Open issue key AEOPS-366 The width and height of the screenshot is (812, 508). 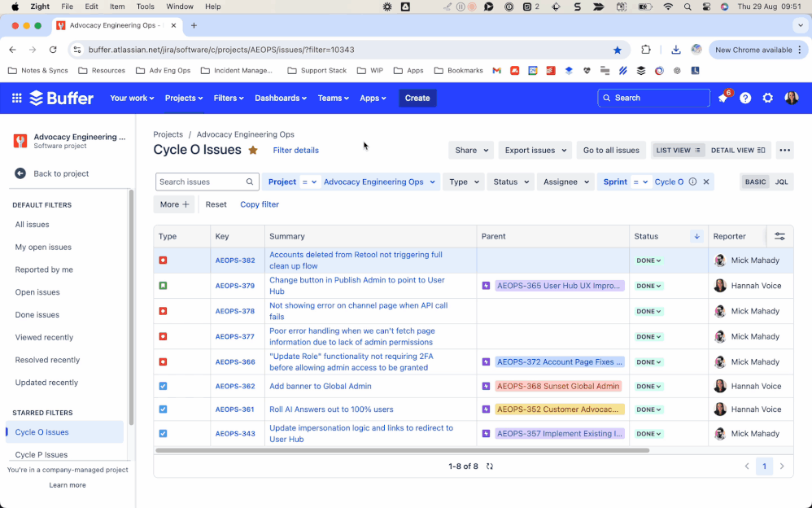pyautogui.click(x=235, y=361)
